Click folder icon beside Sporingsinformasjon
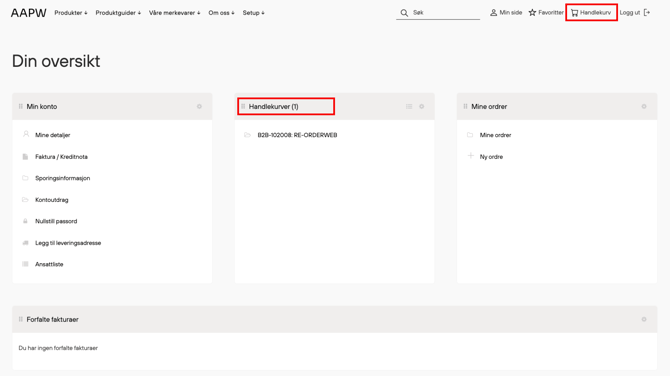The height and width of the screenshot is (376, 670). point(25,178)
